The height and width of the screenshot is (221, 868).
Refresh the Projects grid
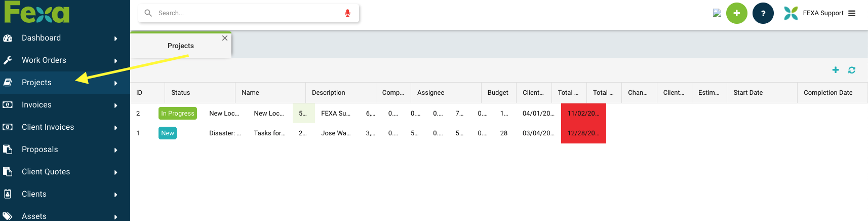click(x=852, y=70)
